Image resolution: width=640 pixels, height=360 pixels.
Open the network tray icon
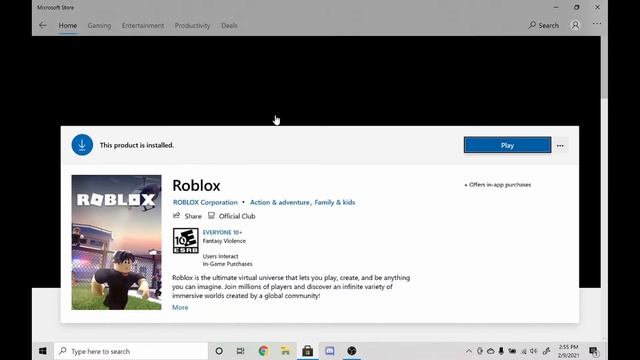click(x=524, y=351)
